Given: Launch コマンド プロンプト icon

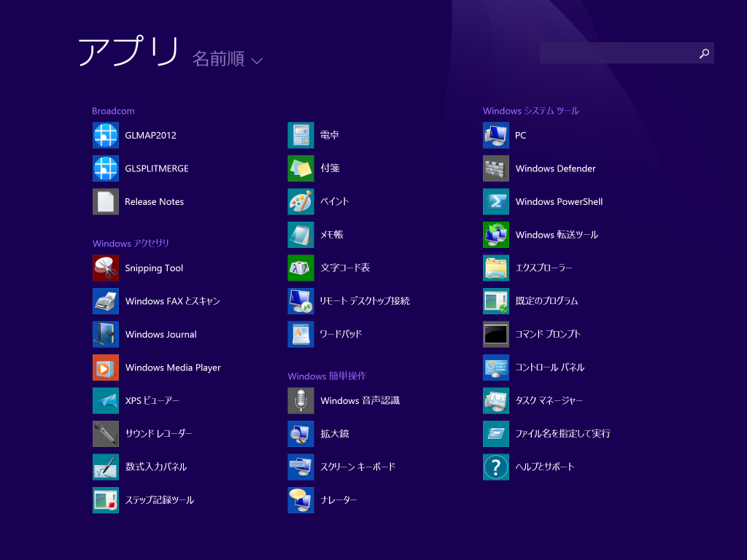Looking at the screenshot, I should [496, 334].
